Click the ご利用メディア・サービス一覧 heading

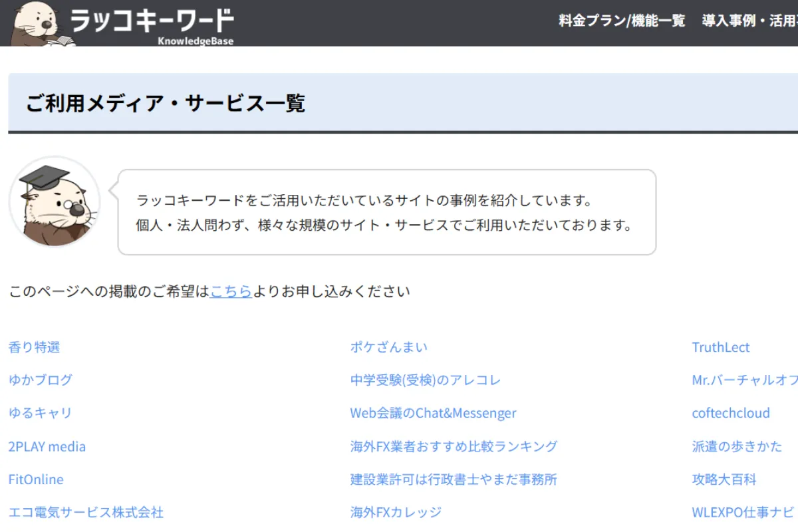166,104
